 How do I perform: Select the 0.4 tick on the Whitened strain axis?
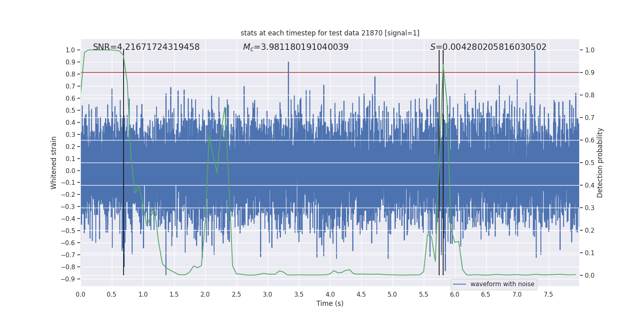[x=70, y=123]
